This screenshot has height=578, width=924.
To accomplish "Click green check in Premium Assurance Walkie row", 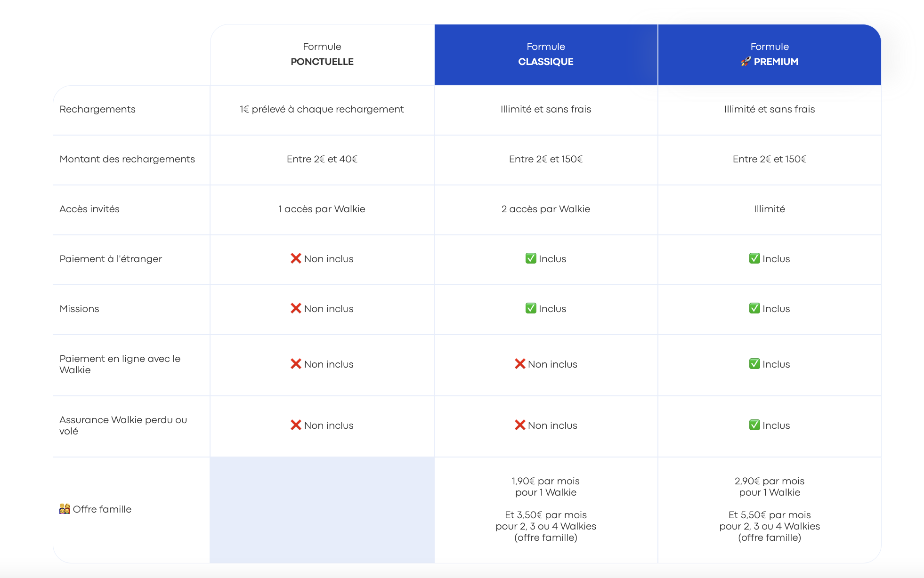I will point(754,425).
